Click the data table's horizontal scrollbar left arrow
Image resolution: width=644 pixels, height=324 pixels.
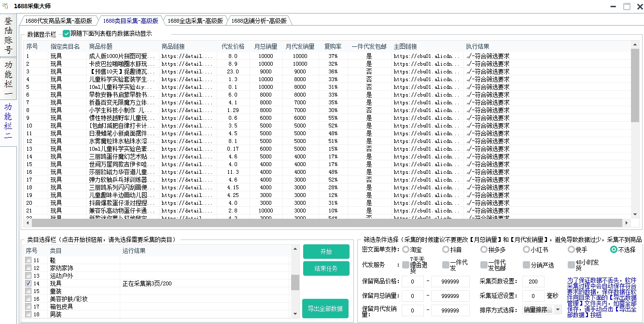tap(28, 223)
